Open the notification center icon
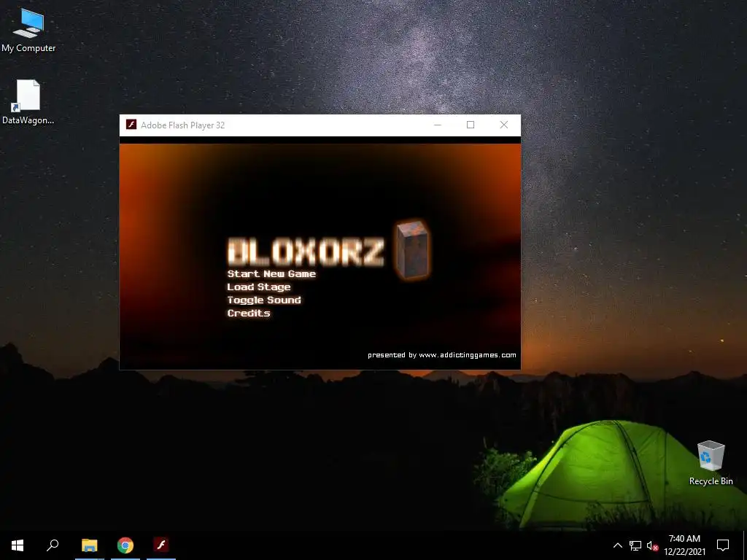 coord(723,545)
